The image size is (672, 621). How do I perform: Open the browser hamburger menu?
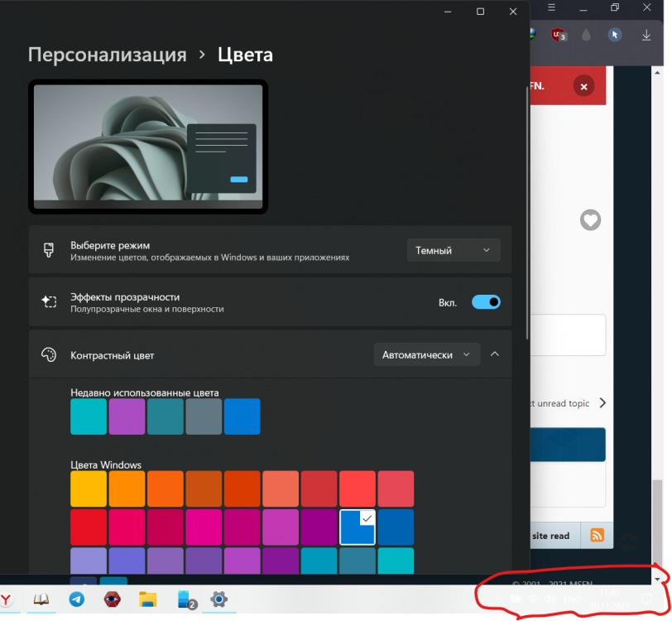[x=551, y=8]
